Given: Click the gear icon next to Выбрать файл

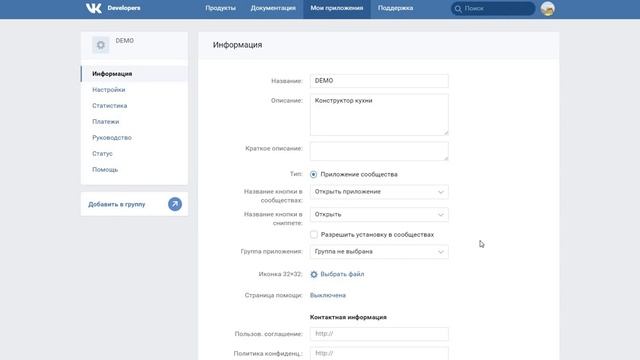Looking at the screenshot, I should (313, 274).
